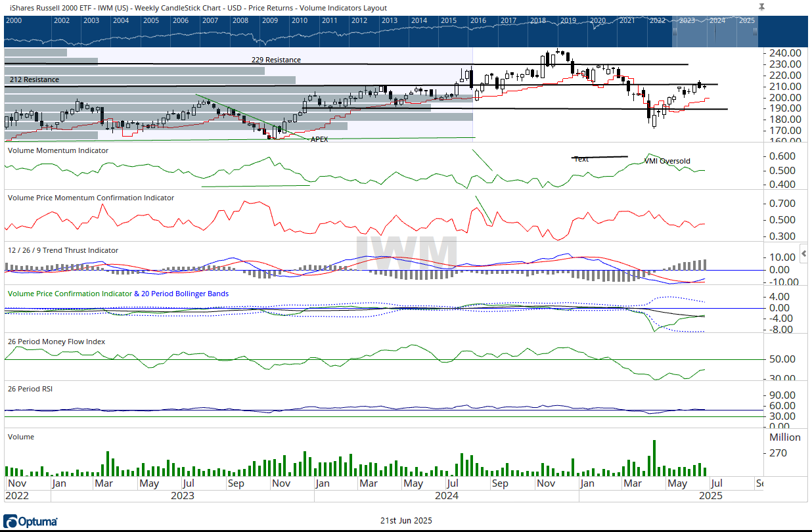Click the iShares Russell 2000 ETF chart title
812x532 pixels.
point(197,8)
